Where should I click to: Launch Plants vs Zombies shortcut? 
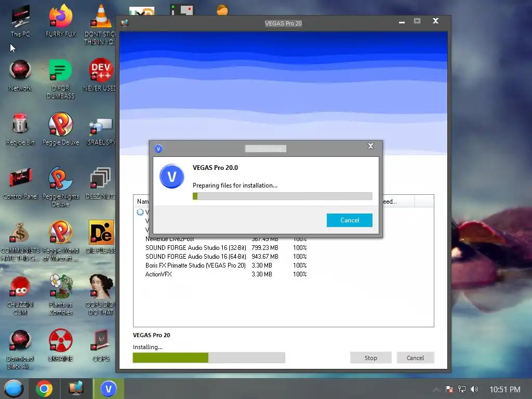pyautogui.click(x=61, y=295)
